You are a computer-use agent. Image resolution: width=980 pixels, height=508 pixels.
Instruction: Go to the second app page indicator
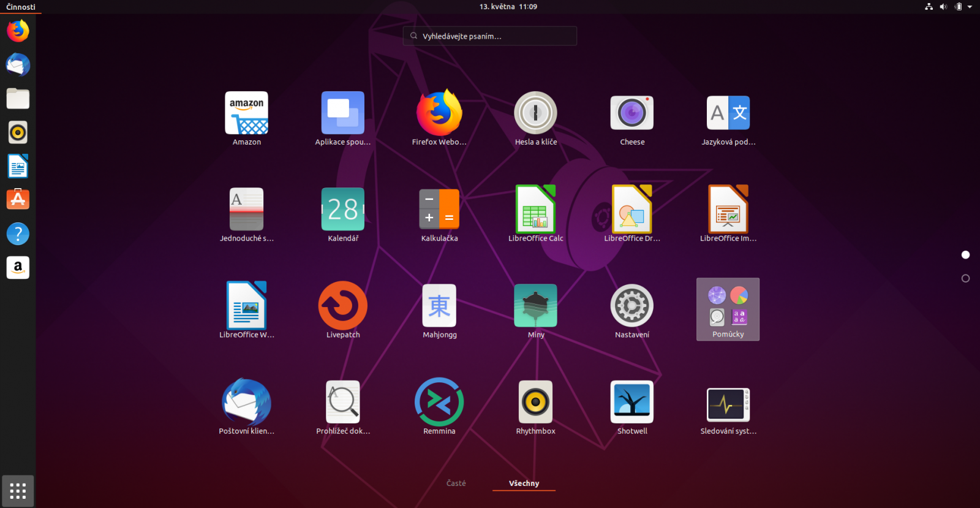pos(966,278)
